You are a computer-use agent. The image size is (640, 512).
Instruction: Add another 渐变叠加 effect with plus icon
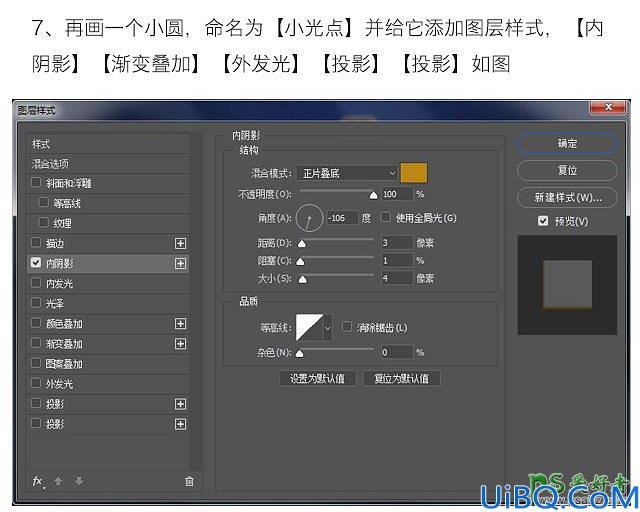(x=180, y=344)
